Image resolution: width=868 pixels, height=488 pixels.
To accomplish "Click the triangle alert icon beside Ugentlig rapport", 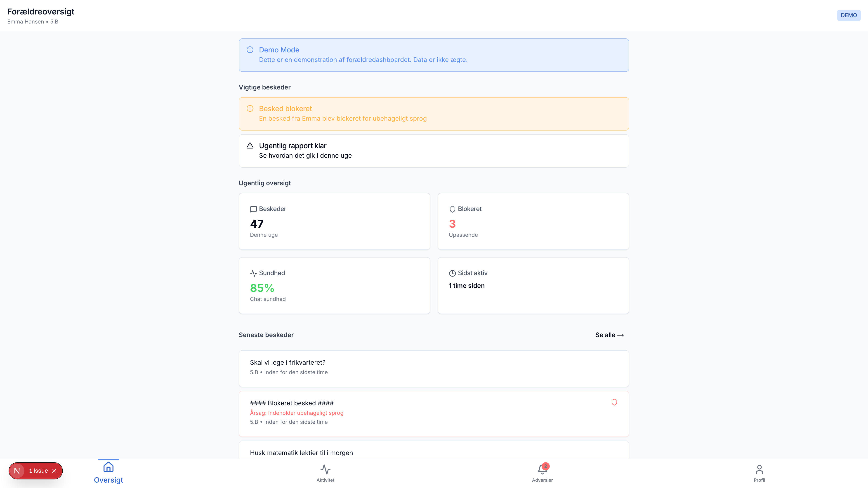I will [250, 145].
